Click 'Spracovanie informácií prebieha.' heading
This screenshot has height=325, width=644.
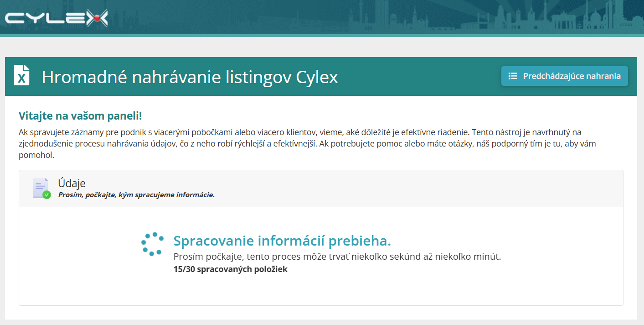pyautogui.click(x=282, y=241)
